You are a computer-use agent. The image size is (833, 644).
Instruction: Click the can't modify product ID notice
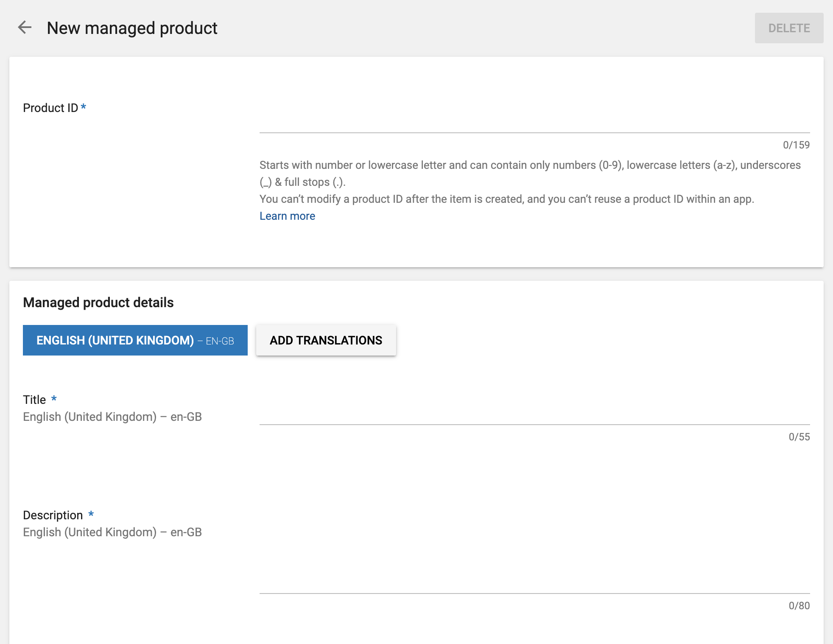click(x=506, y=199)
